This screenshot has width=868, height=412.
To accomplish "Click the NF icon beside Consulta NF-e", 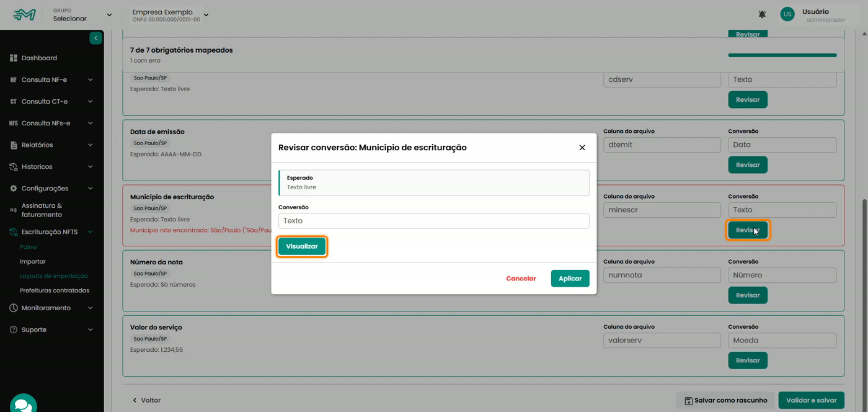I will tap(14, 79).
